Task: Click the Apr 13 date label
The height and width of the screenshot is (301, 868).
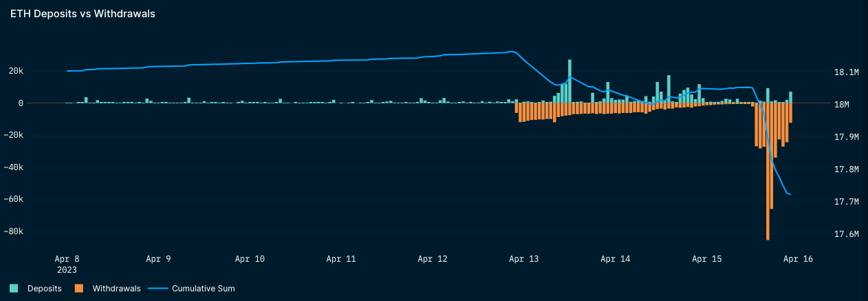Action: coord(524,259)
